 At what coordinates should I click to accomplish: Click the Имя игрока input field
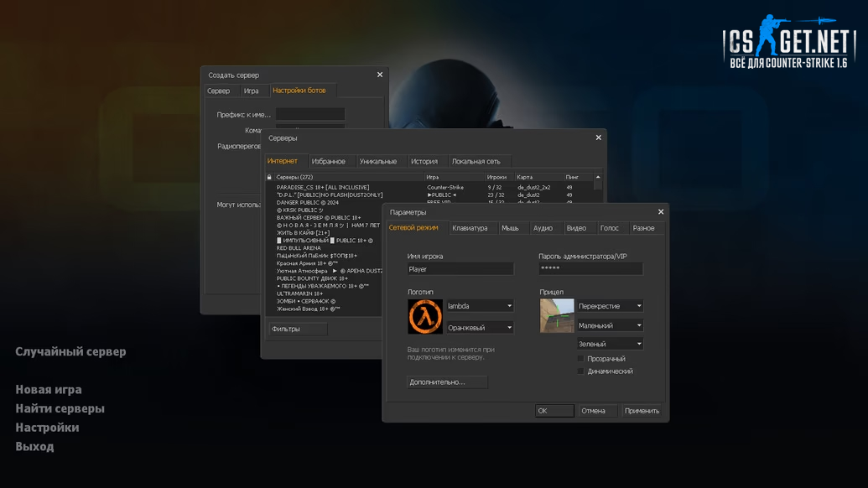click(460, 269)
